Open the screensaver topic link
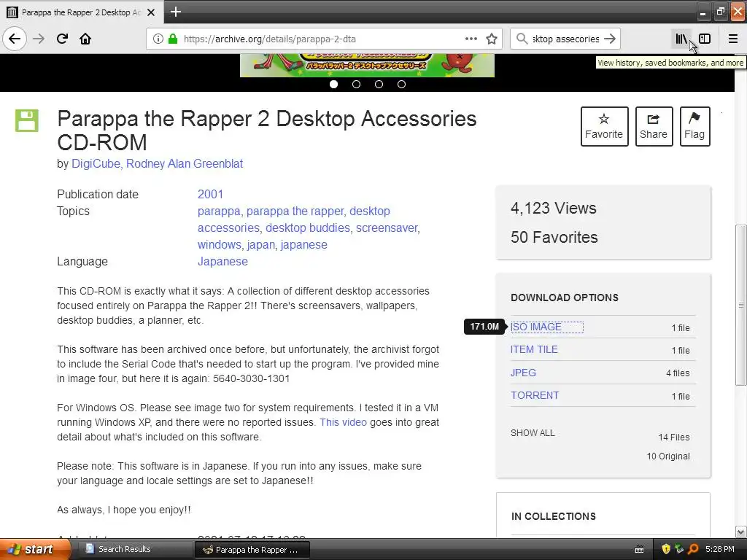This screenshot has width=747, height=560. click(387, 228)
